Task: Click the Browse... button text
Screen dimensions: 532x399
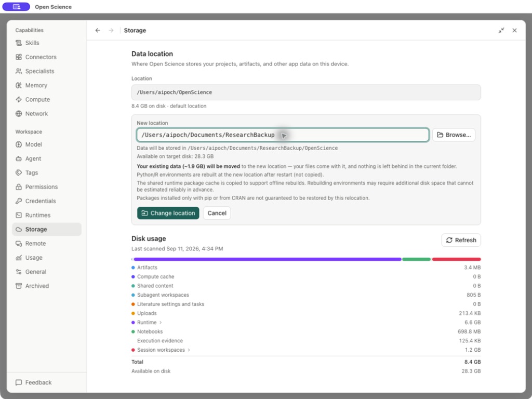Action: pyautogui.click(x=458, y=135)
